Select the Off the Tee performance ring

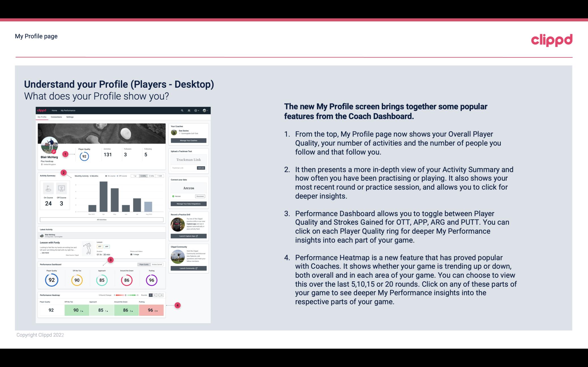pyautogui.click(x=76, y=280)
